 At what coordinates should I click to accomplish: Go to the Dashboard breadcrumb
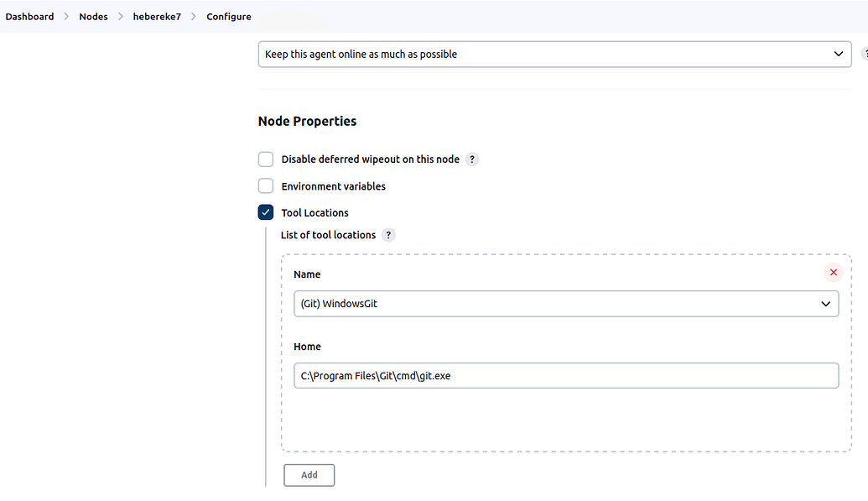[x=29, y=17]
